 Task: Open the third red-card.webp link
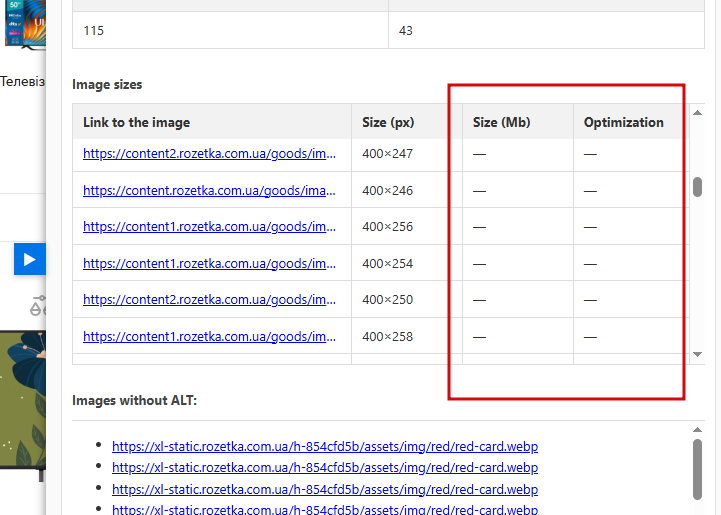(325, 489)
